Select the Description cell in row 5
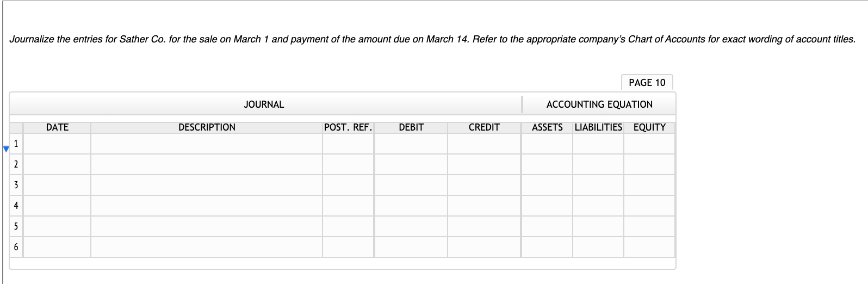The height and width of the screenshot is (284, 868). pyautogui.click(x=207, y=226)
